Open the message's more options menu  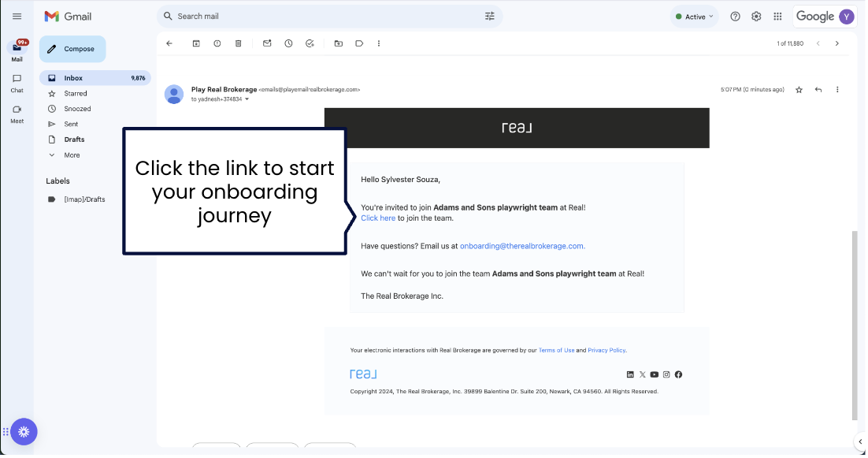click(837, 90)
